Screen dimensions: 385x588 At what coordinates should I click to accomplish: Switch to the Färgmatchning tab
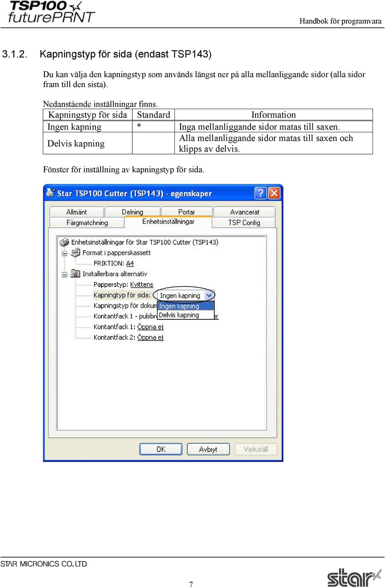click(87, 223)
